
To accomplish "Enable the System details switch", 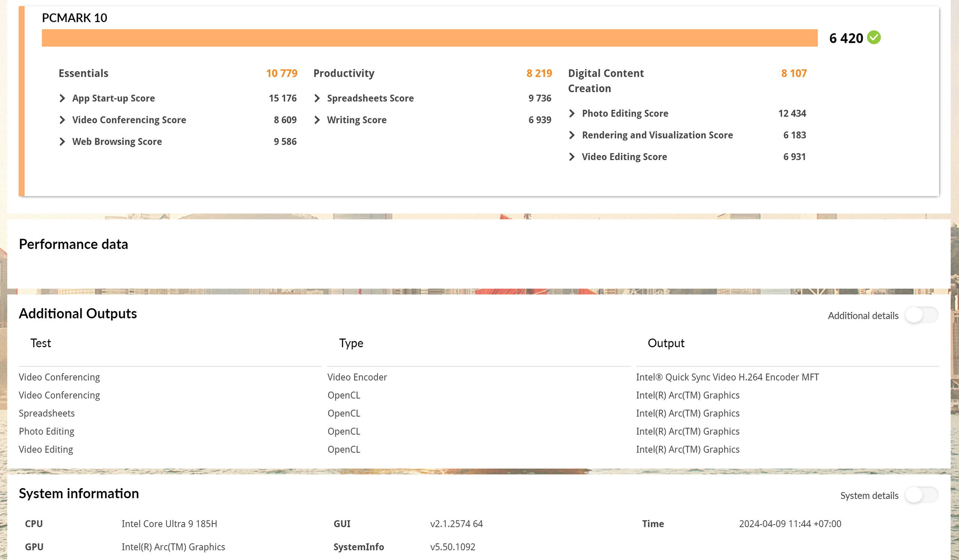I will (921, 495).
